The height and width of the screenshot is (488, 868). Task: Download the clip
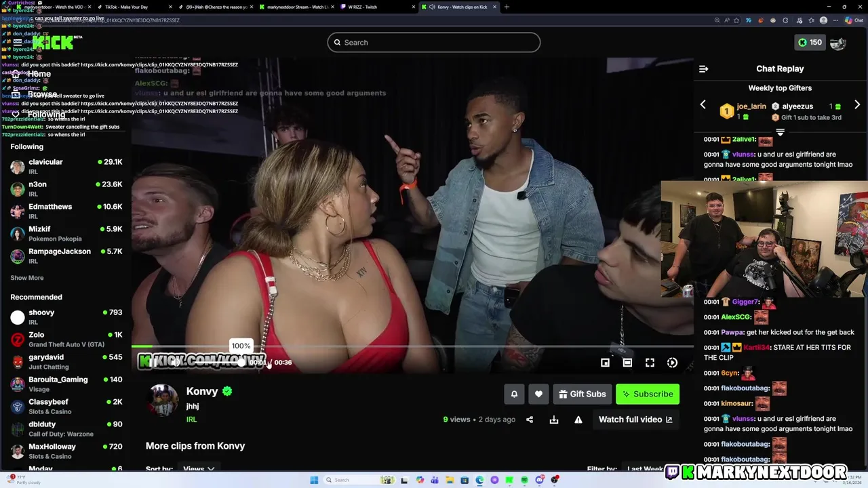[554, 420]
